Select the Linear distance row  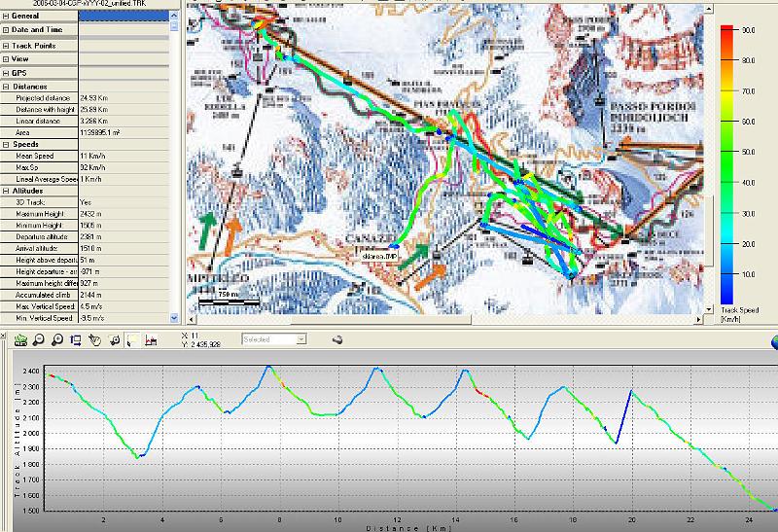pyautogui.click(x=85, y=122)
